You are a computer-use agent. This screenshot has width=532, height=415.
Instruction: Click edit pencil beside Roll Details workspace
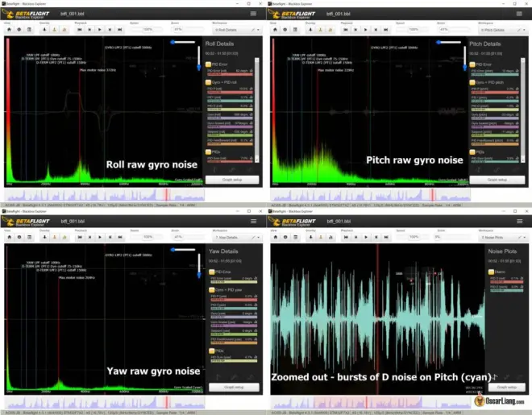pyautogui.click(x=253, y=30)
